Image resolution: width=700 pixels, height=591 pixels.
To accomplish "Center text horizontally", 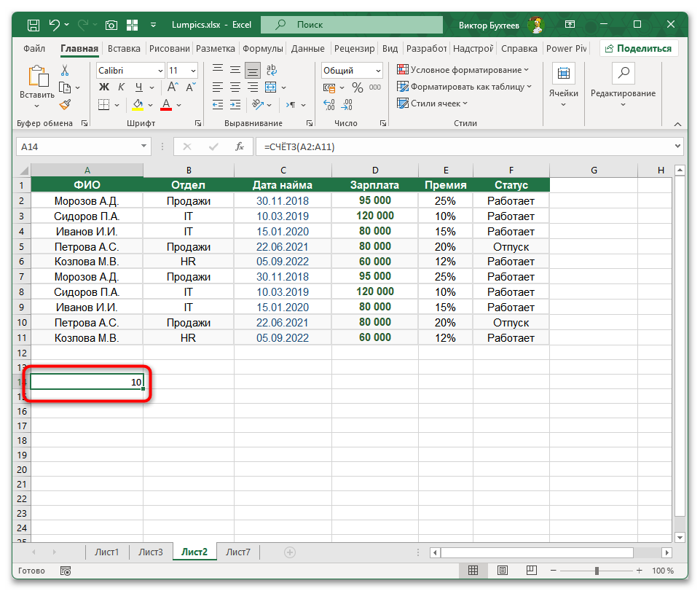I will point(235,87).
